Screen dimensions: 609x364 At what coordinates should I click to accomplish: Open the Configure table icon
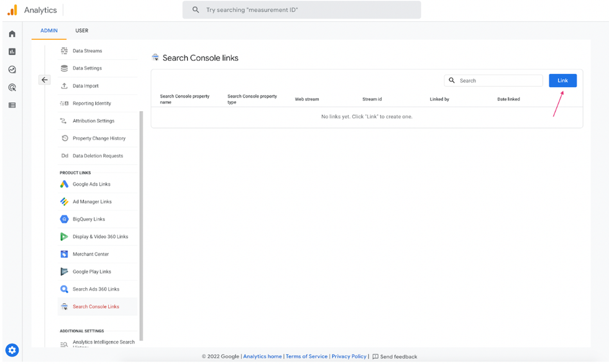[x=12, y=106]
